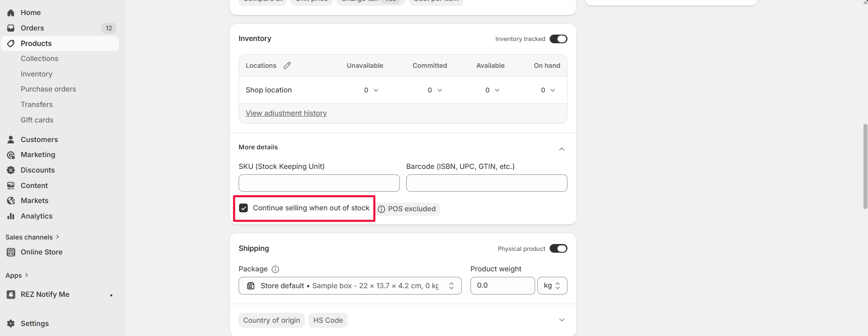
Task: Turn off the Physical product toggle
Action: pos(558,249)
